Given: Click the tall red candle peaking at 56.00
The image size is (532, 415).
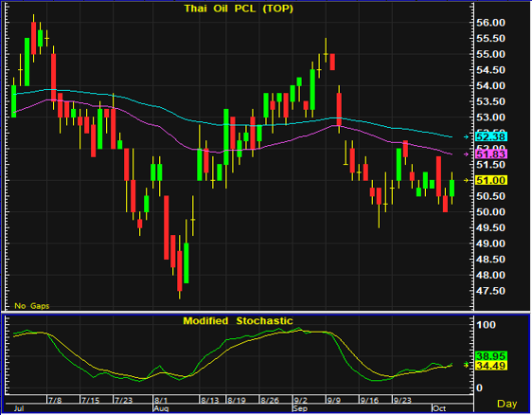Looking at the screenshot, I should tap(33, 38).
